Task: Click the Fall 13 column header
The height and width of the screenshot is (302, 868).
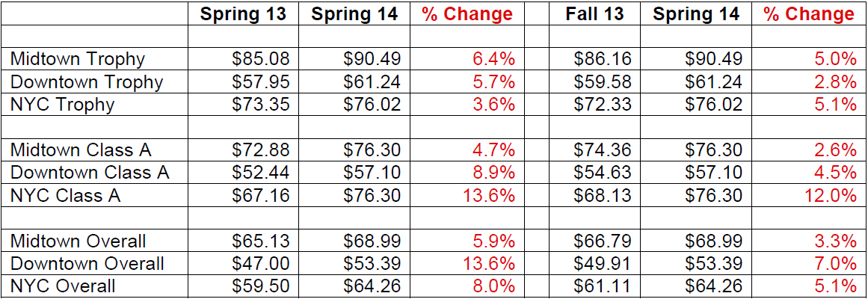Action: point(594,13)
